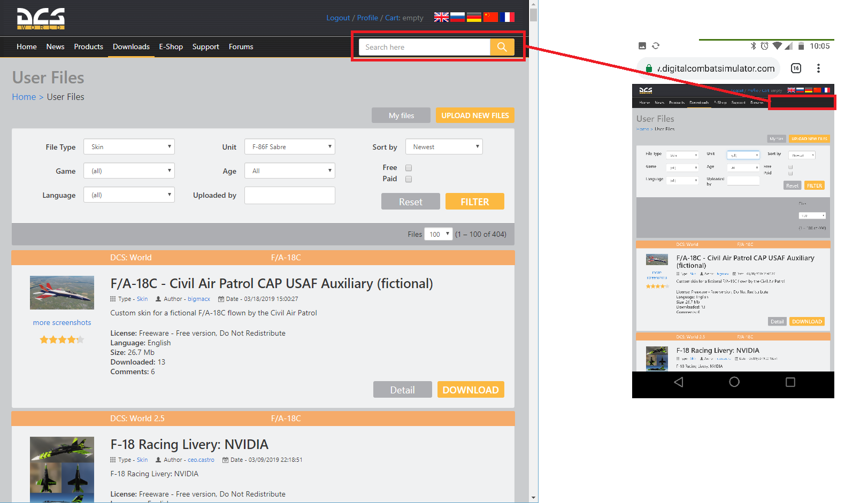Tap the mobile browser address bar URL
This screenshot has height=503, width=868.
click(716, 68)
